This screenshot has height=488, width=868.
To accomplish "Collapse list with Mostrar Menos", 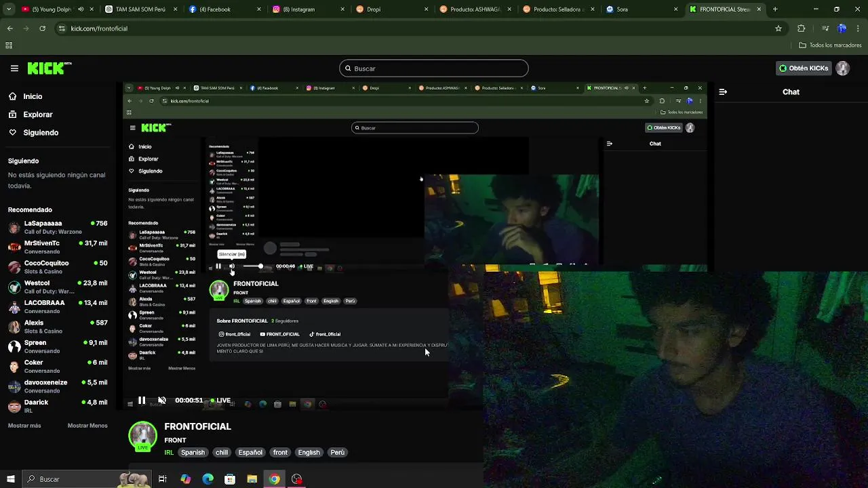I will coord(87,426).
